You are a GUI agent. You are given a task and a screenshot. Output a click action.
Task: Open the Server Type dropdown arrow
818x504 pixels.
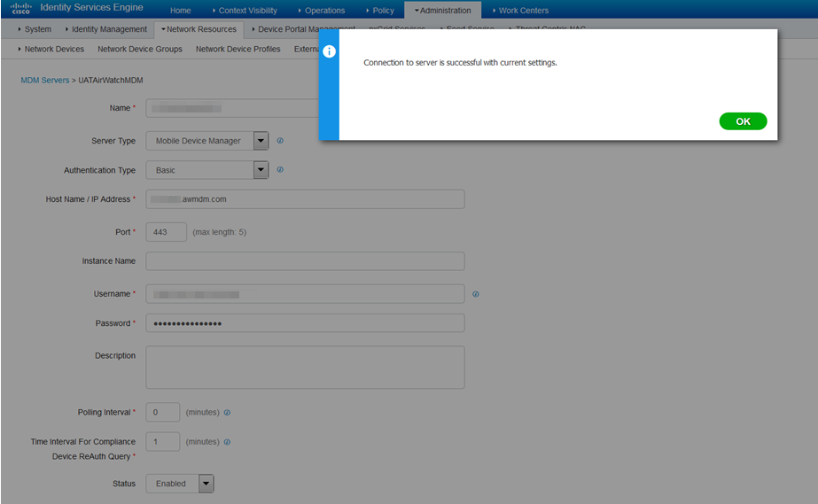[x=261, y=141]
